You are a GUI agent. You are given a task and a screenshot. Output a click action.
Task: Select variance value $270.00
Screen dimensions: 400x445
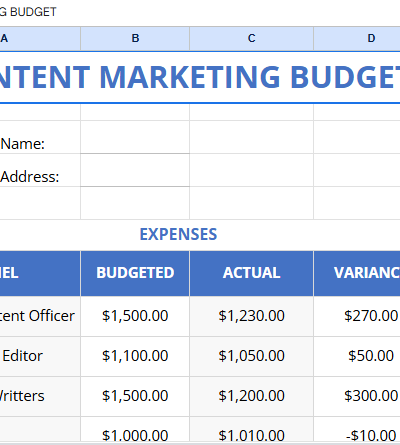357,316
